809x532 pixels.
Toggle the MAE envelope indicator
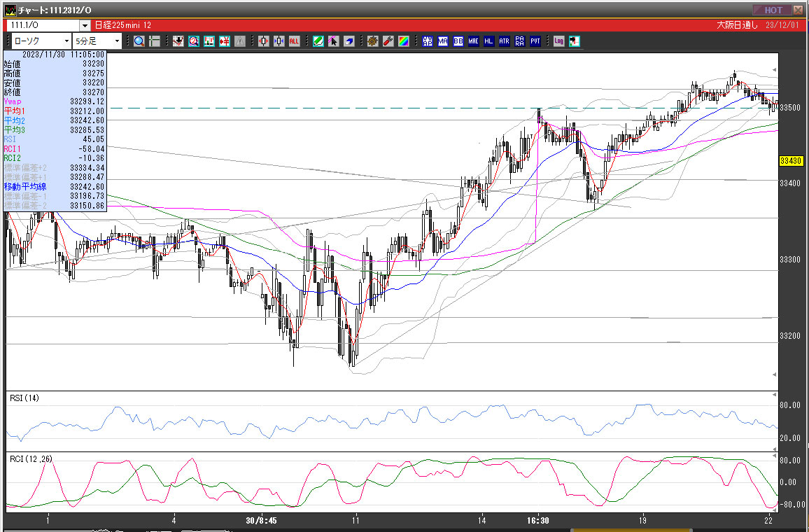474,41
